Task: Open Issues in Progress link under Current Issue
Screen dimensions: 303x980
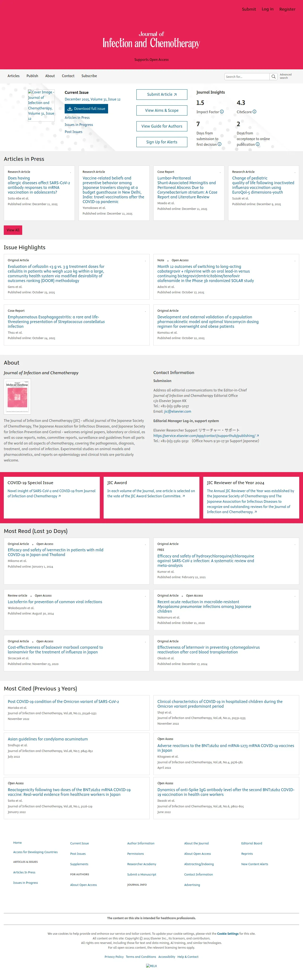Action: click(x=79, y=125)
